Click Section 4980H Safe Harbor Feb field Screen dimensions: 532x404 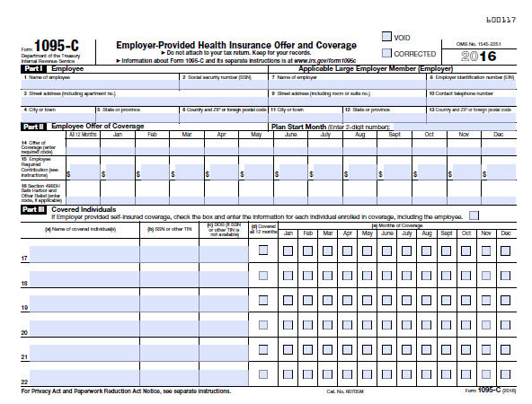(153, 200)
